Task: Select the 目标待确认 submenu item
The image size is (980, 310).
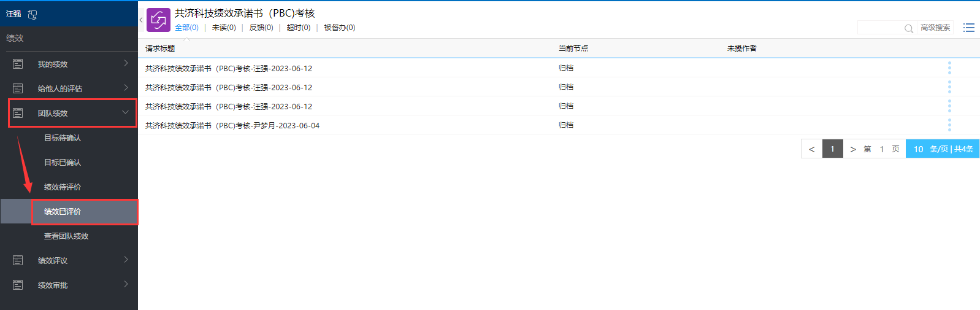Action: 63,138
